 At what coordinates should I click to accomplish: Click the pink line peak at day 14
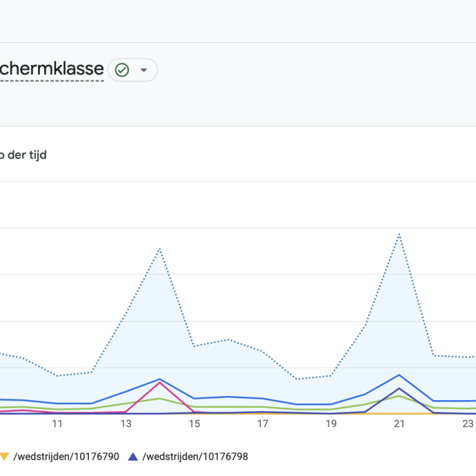coord(159,382)
